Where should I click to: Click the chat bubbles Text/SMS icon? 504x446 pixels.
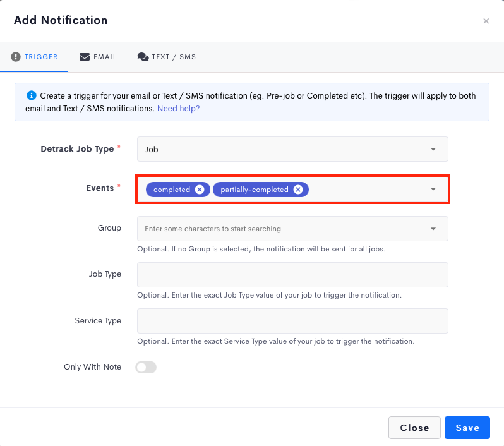pos(143,57)
